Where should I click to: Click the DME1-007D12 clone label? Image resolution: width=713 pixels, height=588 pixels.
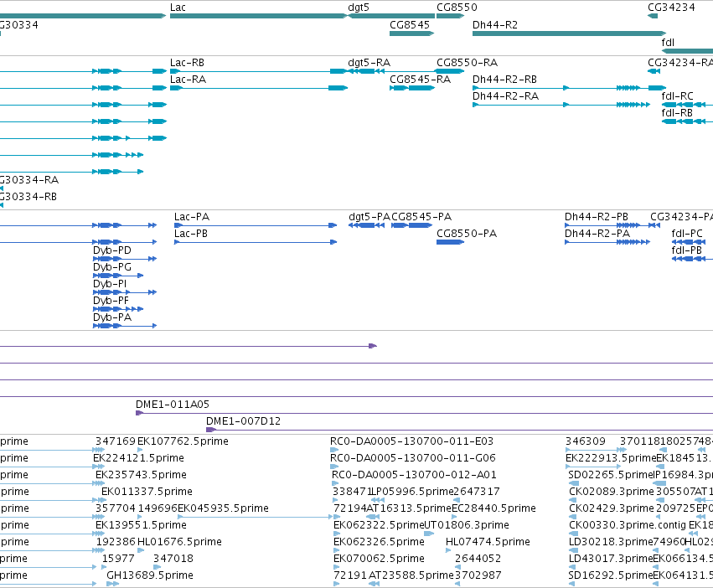243,421
